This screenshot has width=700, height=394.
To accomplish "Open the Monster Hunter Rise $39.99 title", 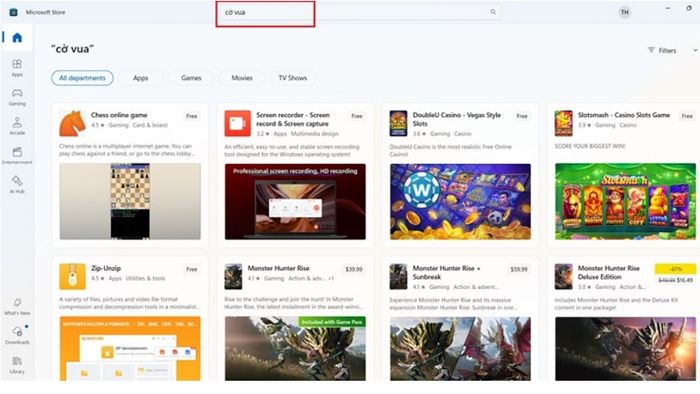I will pyautogui.click(x=279, y=268).
